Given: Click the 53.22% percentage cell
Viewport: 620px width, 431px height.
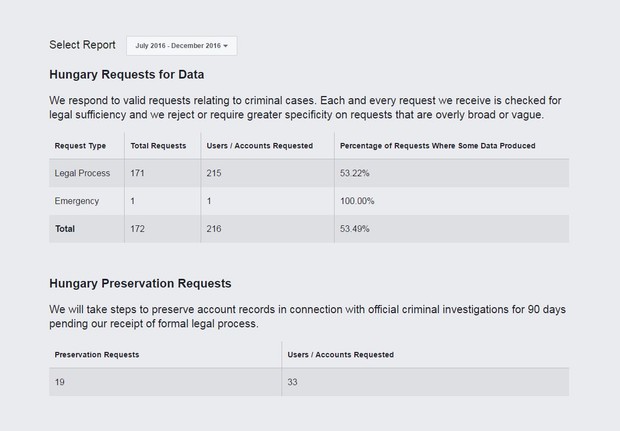Looking at the screenshot, I should click(x=354, y=173).
